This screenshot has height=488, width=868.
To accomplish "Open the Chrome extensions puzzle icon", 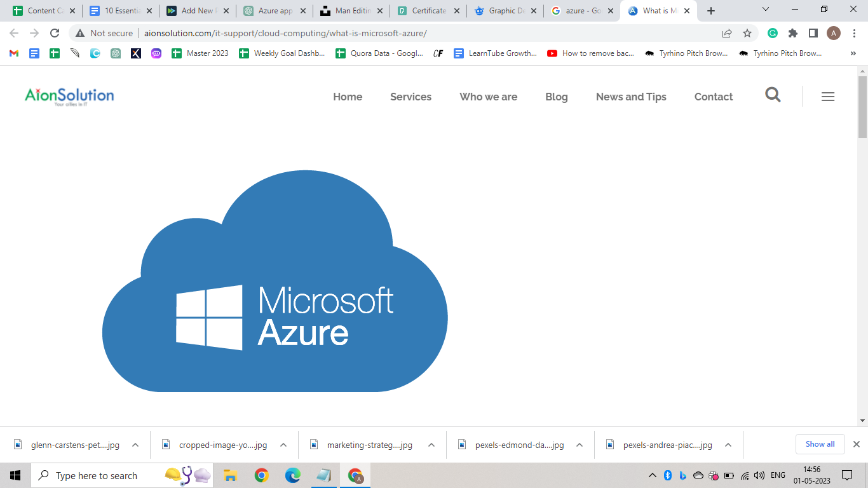I will click(x=793, y=33).
